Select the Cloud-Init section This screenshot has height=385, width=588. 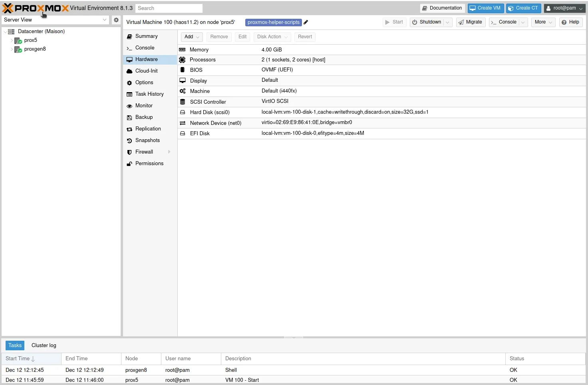146,71
